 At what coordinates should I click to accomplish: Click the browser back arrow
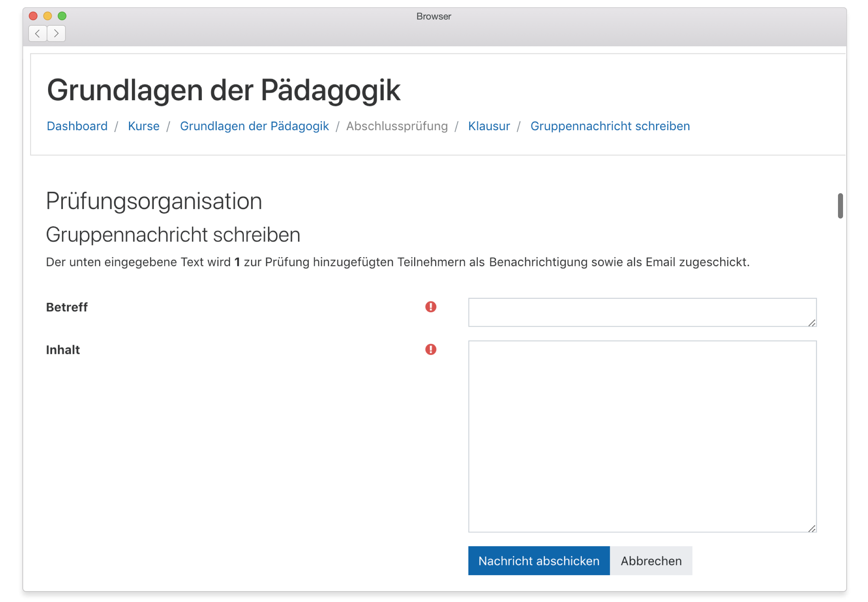(x=37, y=34)
